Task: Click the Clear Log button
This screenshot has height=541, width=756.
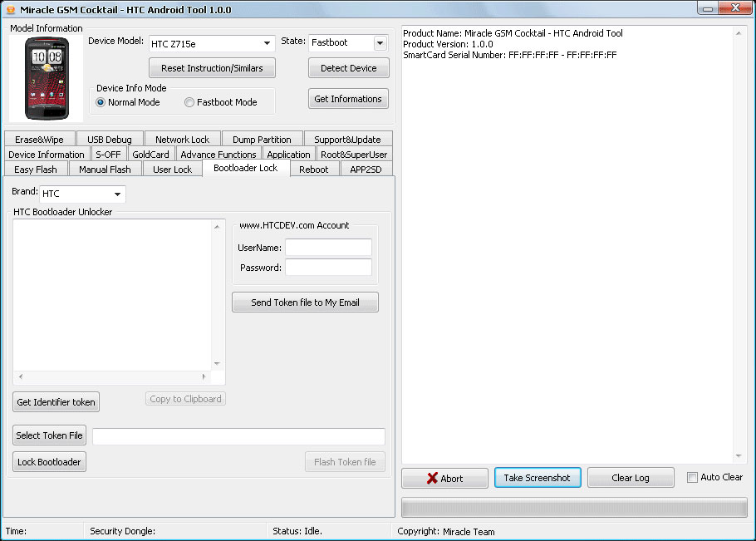Action: point(631,478)
